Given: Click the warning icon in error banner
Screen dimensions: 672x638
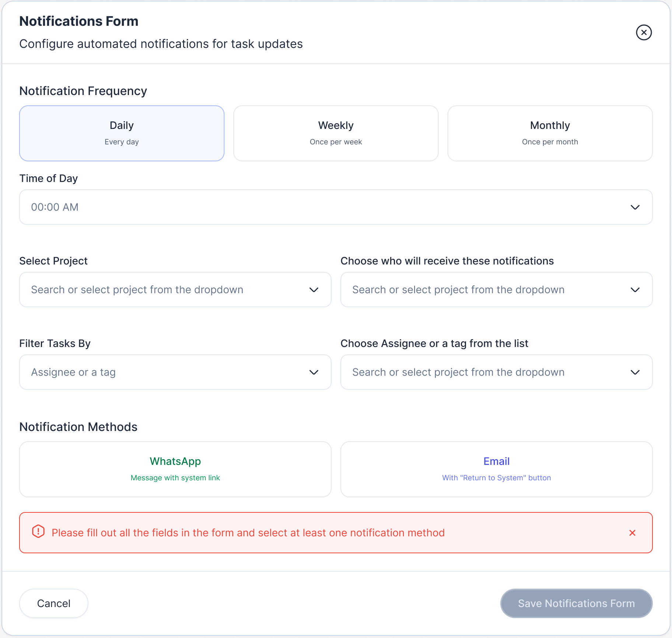Looking at the screenshot, I should click(38, 532).
